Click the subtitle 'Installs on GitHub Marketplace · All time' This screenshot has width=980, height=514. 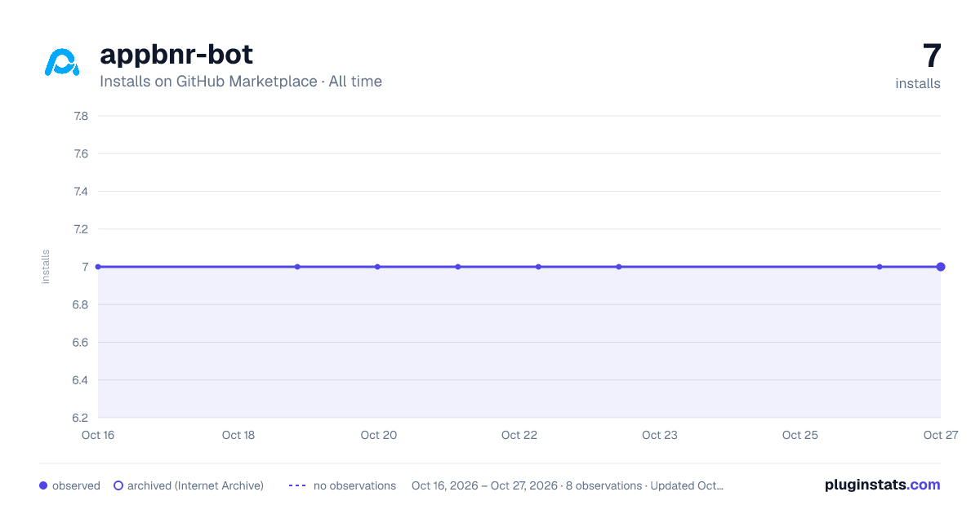pos(241,82)
